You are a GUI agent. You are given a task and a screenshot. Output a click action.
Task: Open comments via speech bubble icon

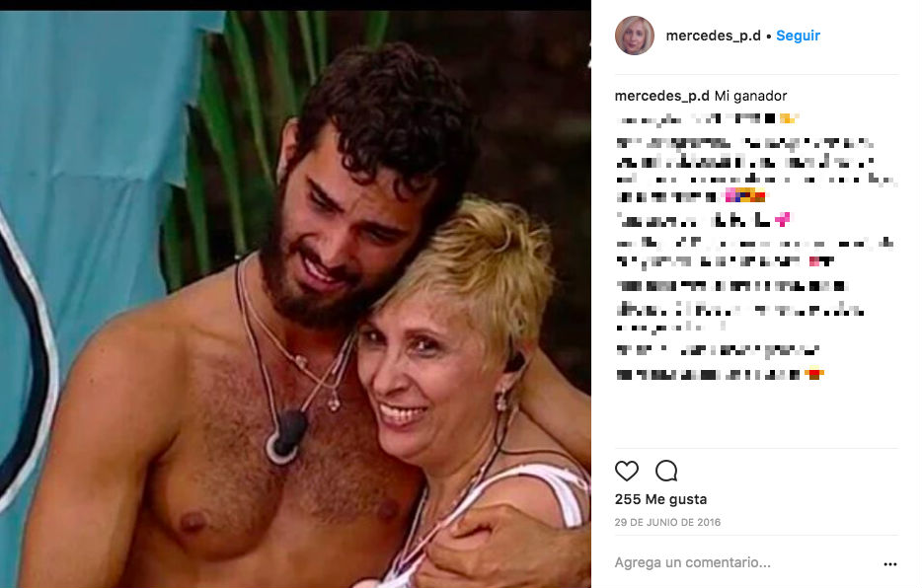666,471
